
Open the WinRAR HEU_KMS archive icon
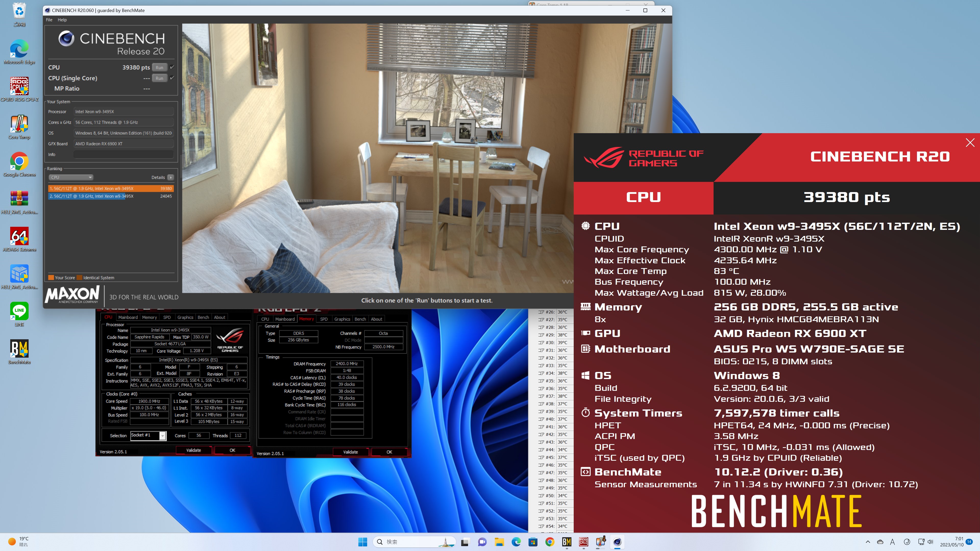click(x=19, y=202)
